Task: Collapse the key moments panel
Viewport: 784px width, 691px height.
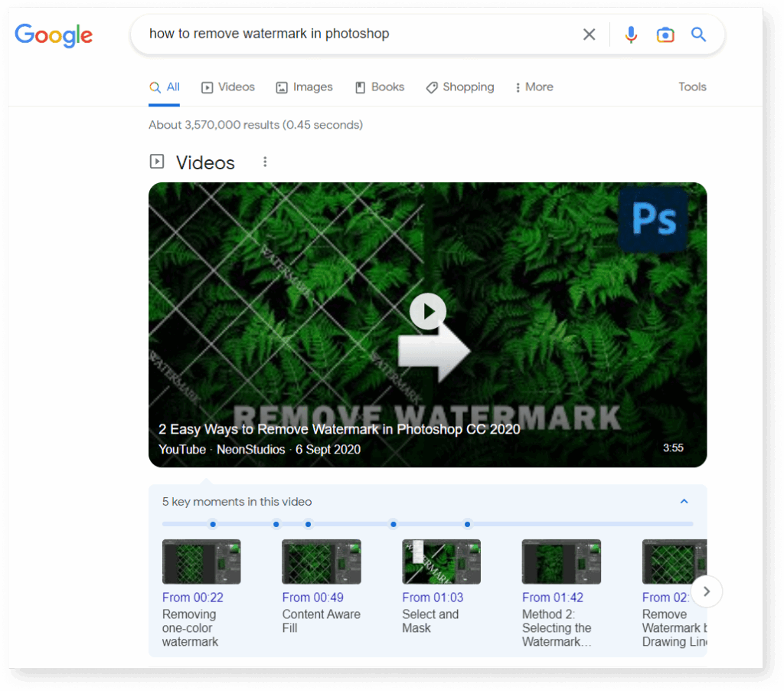Action: pyautogui.click(x=684, y=500)
